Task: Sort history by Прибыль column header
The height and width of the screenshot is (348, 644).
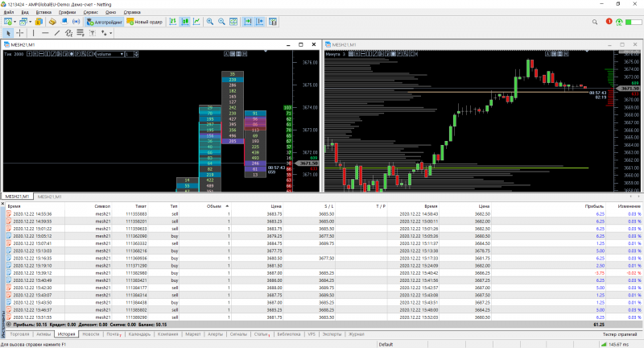Action: click(594, 206)
